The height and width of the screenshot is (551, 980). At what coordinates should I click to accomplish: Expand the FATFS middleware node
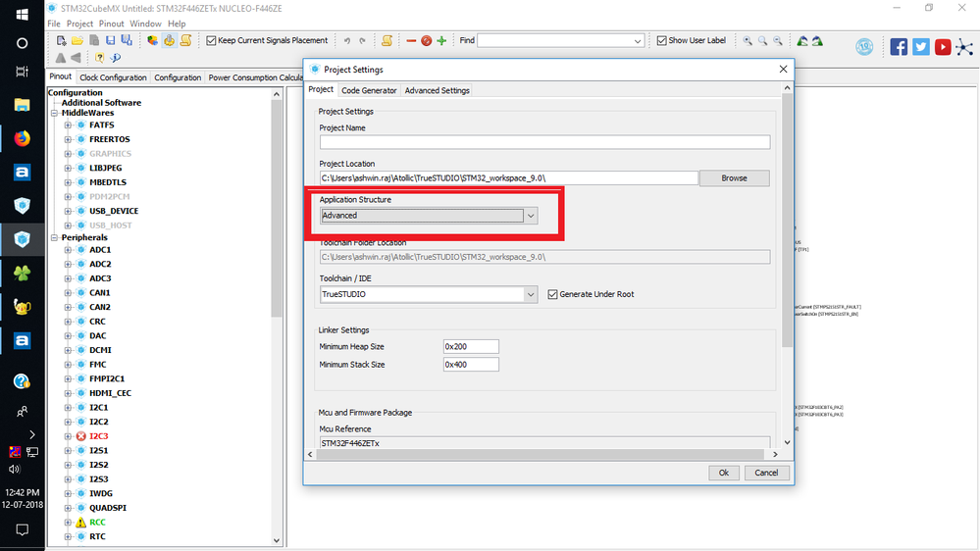pyautogui.click(x=68, y=125)
